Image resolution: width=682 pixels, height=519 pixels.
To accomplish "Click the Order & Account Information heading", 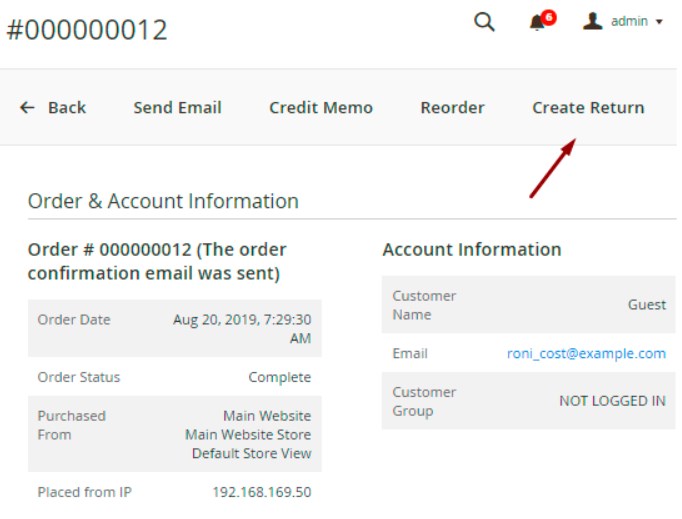I will (163, 201).
